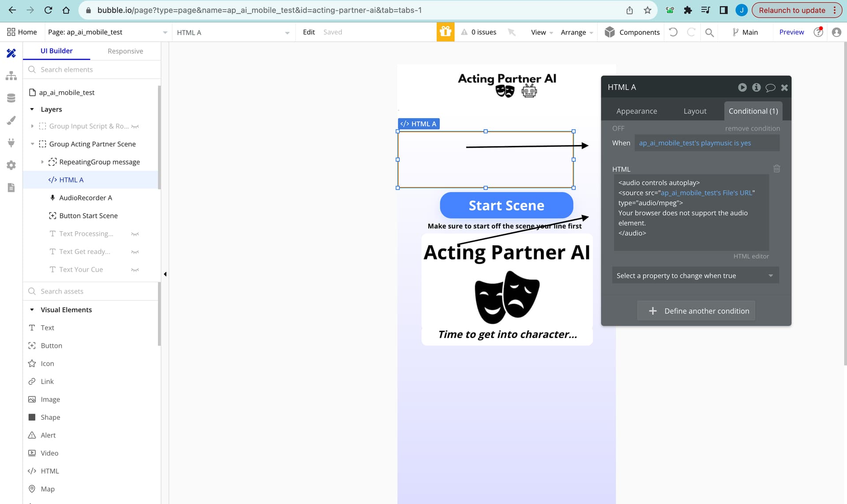
Task: Open the Logs document tab icon
Action: (x=11, y=187)
